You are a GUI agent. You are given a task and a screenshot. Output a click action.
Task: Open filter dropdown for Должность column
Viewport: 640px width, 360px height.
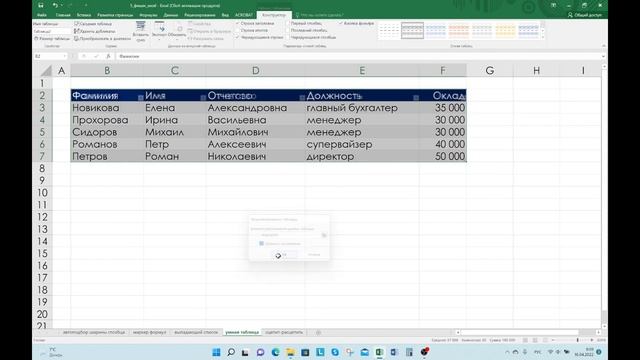(x=416, y=97)
